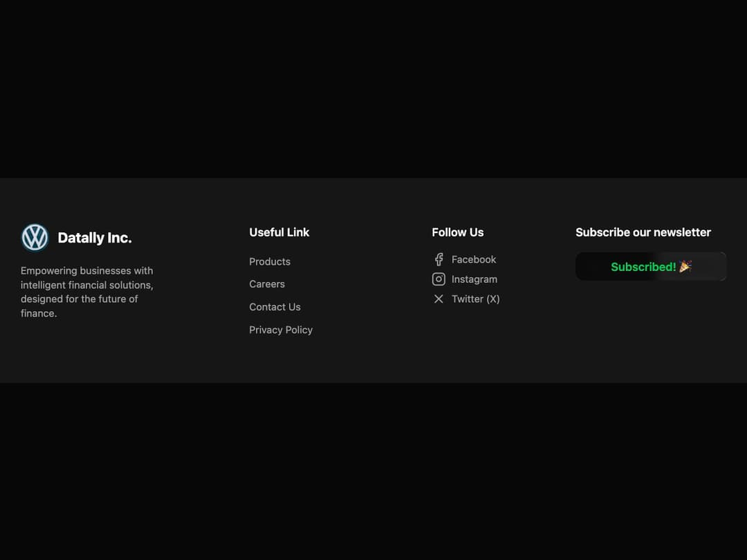
Task: Open the Careers link
Action: click(x=267, y=284)
